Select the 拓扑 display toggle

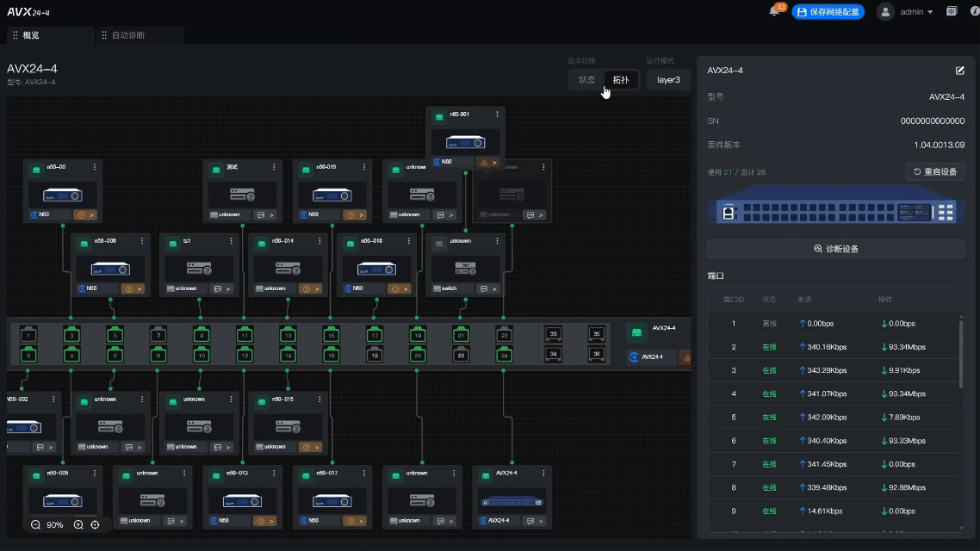click(621, 80)
